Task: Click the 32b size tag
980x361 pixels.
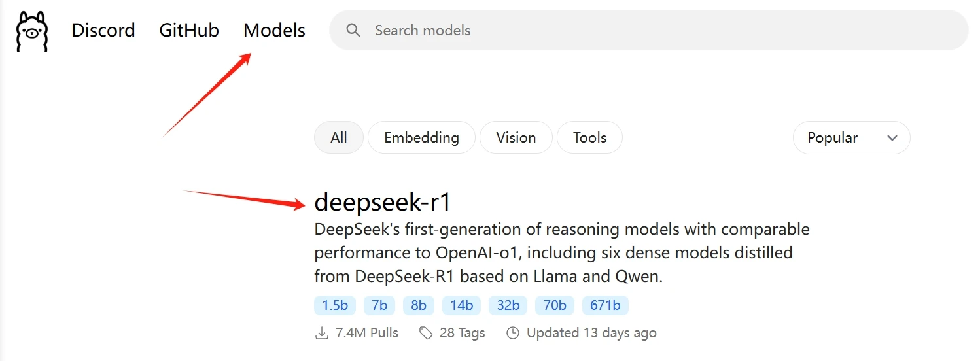Action: click(x=508, y=305)
